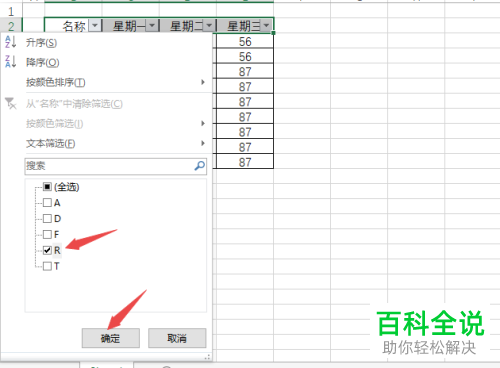Open 按颜色筛选(I) menu entry
This screenshot has width=500, height=368.
pos(54,124)
